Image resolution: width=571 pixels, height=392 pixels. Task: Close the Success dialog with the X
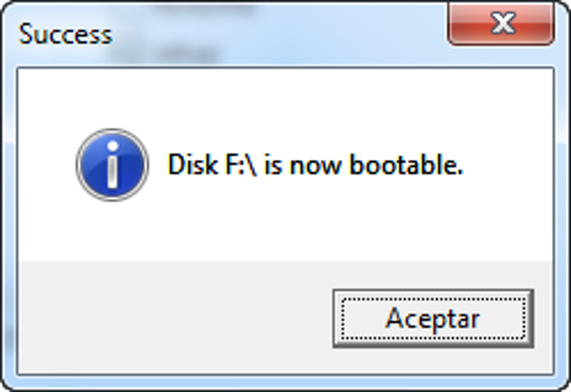(502, 24)
